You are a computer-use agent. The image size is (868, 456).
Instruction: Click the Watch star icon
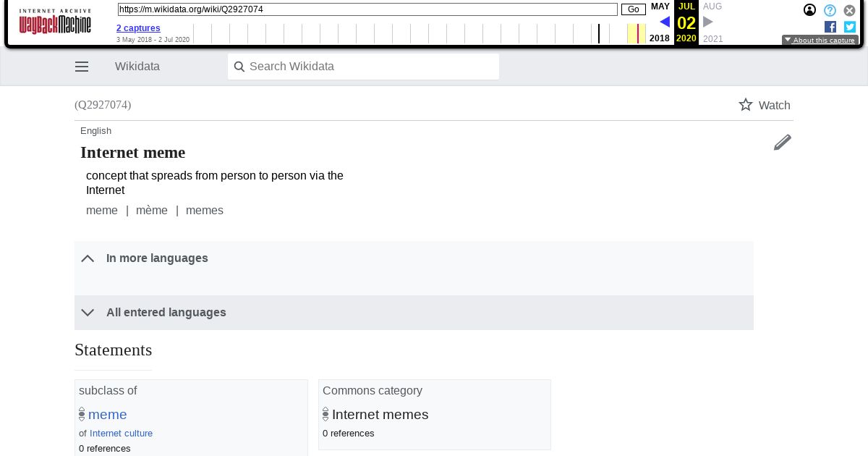(746, 105)
